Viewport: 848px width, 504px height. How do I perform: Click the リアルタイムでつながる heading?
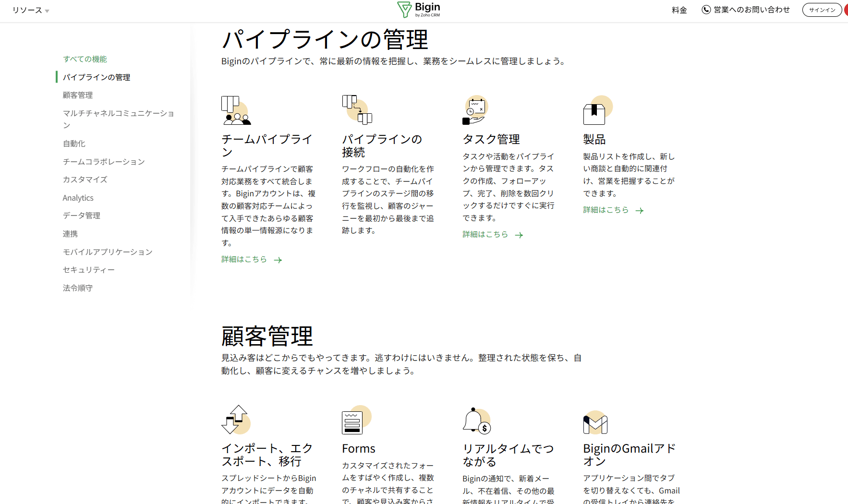pos(508,455)
